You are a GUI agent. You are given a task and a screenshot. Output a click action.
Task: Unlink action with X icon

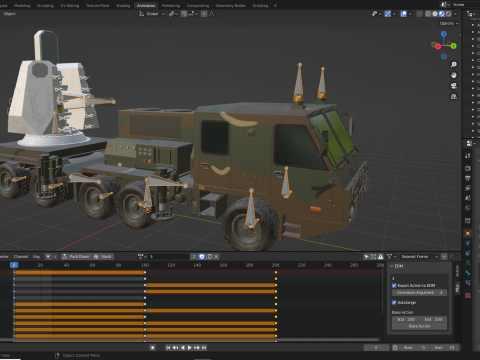(216, 256)
